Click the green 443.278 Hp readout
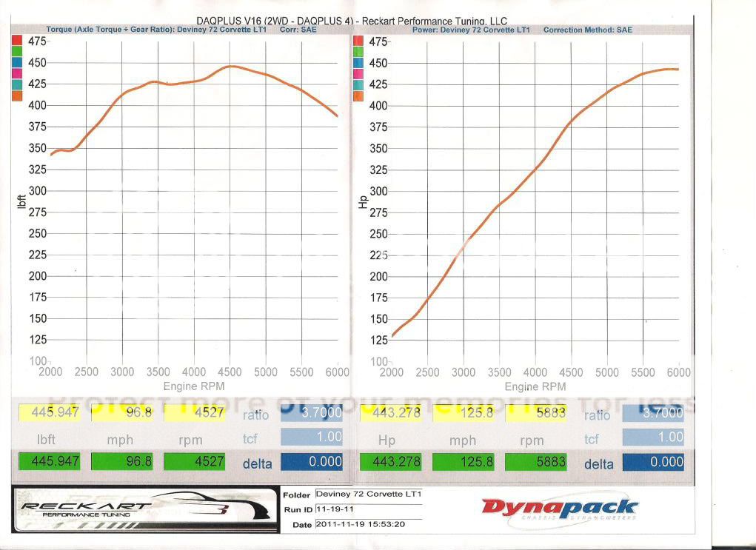 [x=390, y=462]
